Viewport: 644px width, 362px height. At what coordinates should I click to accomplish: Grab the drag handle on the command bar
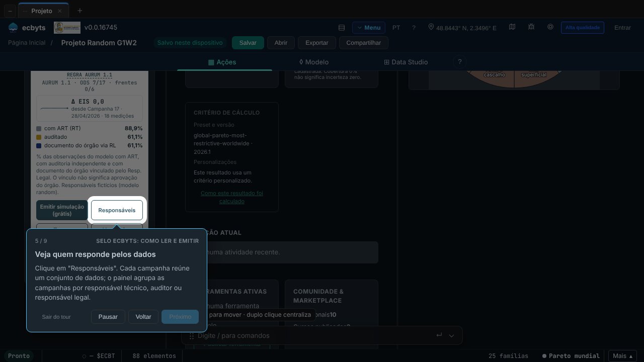[x=192, y=336]
